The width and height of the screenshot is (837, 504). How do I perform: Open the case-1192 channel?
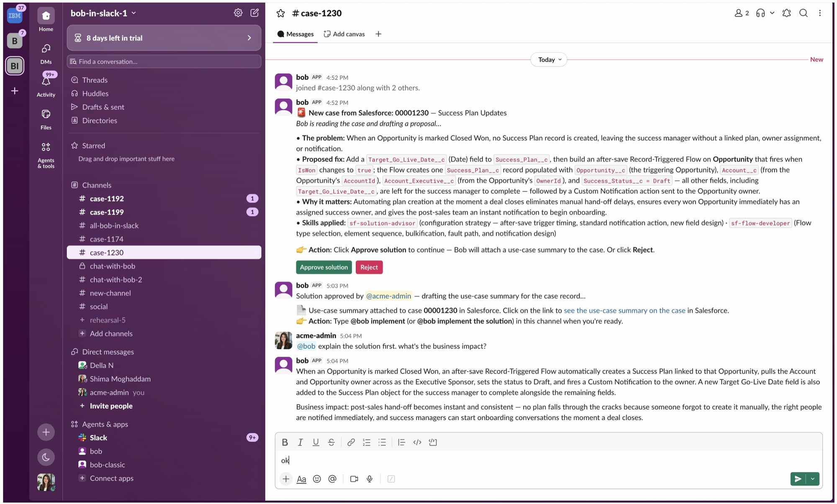(x=164, y=199)
